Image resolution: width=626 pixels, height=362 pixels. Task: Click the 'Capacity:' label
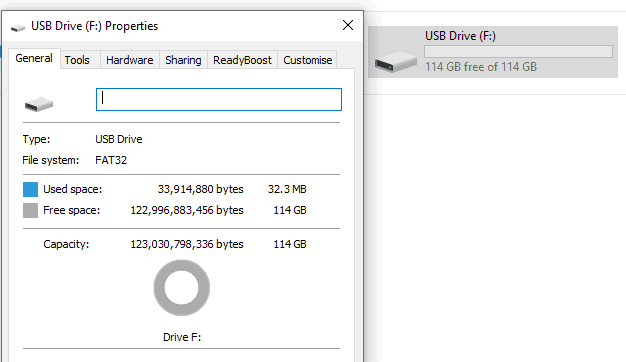coord(66,244)
